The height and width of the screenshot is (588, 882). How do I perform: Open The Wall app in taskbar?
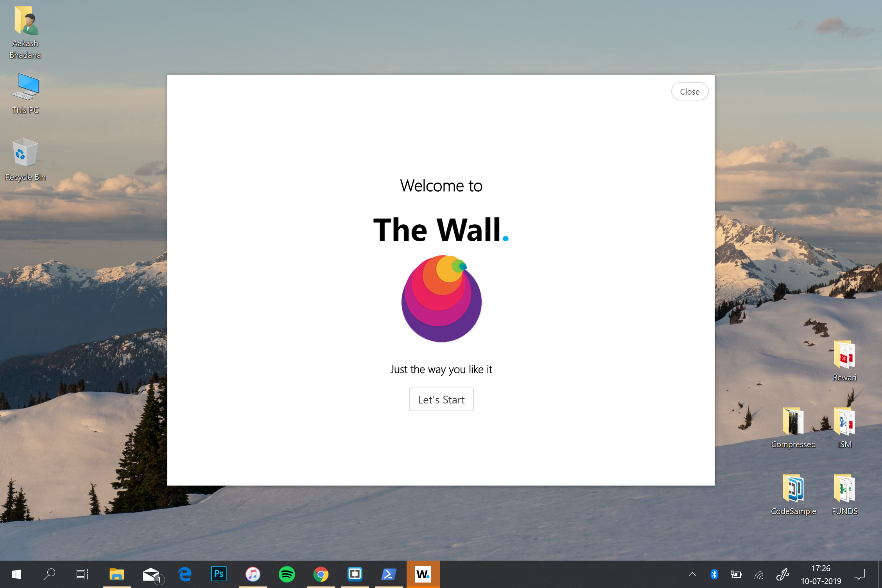point(423,574)
